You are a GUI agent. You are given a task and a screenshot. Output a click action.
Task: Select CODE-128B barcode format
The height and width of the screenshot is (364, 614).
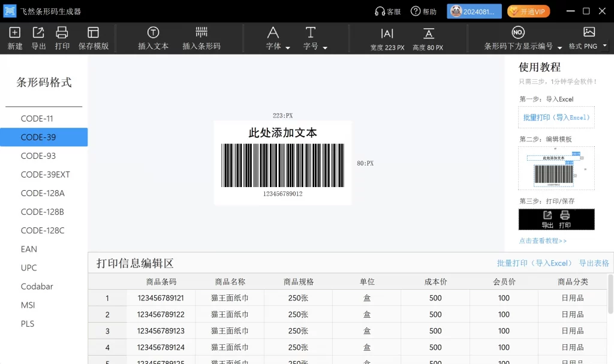tap(44, 212)
